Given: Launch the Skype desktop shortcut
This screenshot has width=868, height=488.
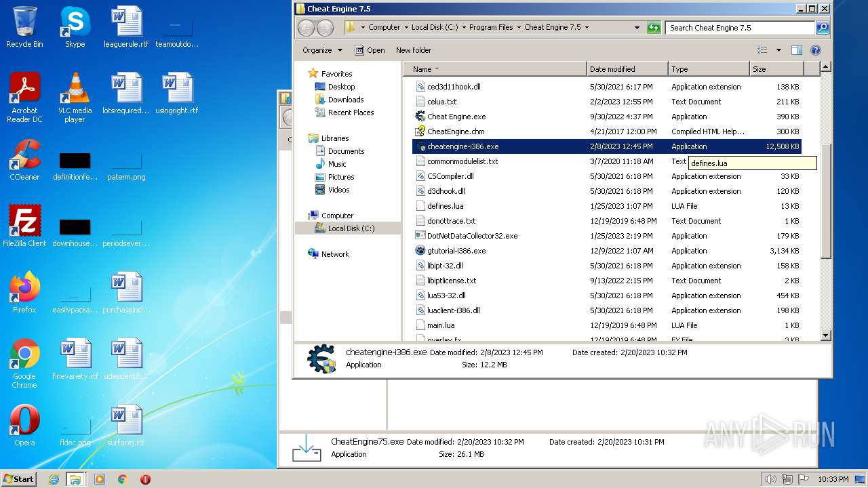Looking at the screenshot, I should [75, 27].
